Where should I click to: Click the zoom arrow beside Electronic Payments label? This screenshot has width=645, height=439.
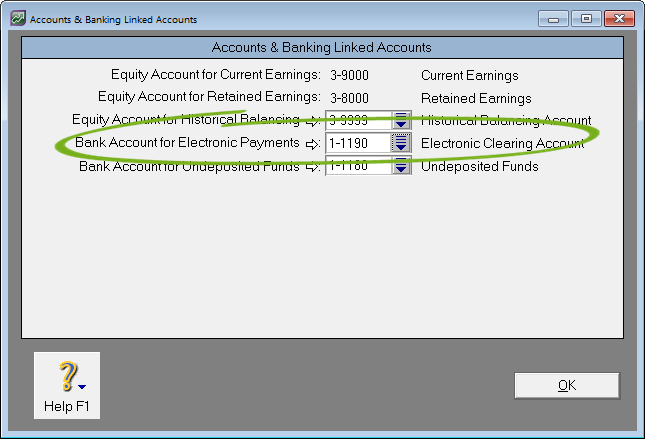pyautogui.click(x=313, y=144)
